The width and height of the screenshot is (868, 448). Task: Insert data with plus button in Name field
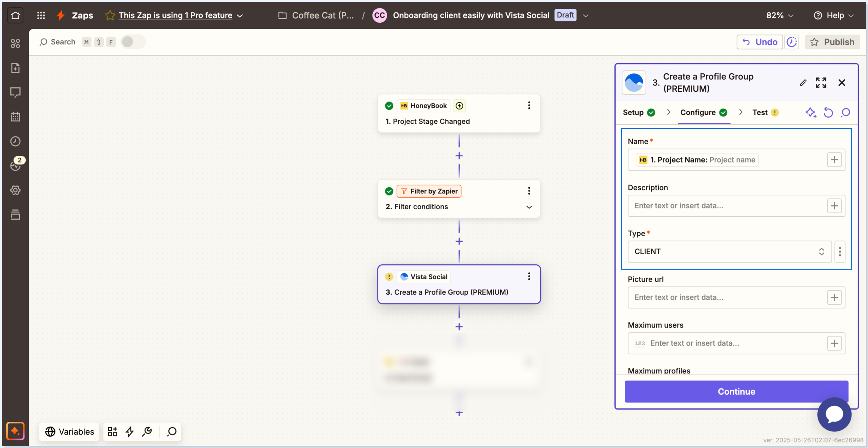[x=834, y=160]
